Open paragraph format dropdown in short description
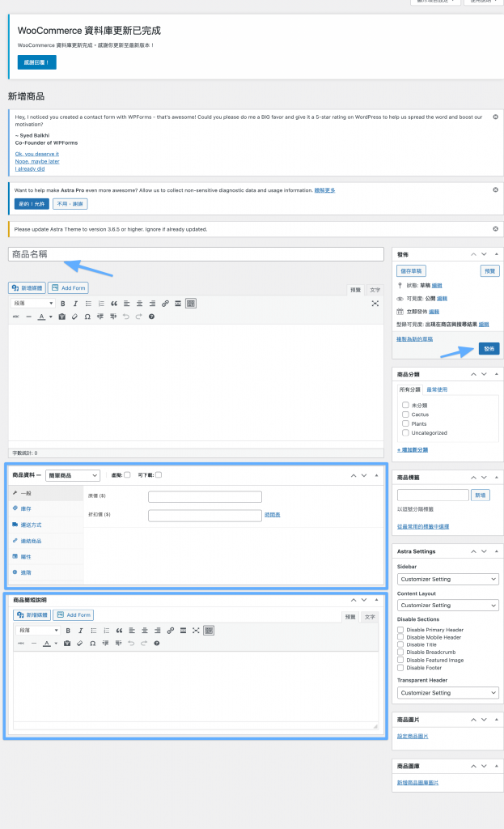The image size is (504, 829). (38, 630)
